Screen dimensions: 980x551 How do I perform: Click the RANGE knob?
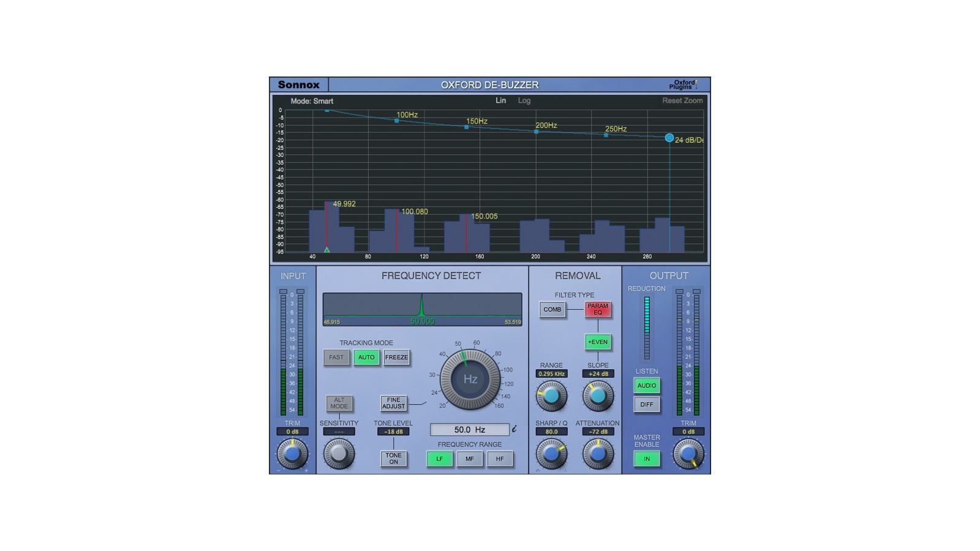(551, 396)
